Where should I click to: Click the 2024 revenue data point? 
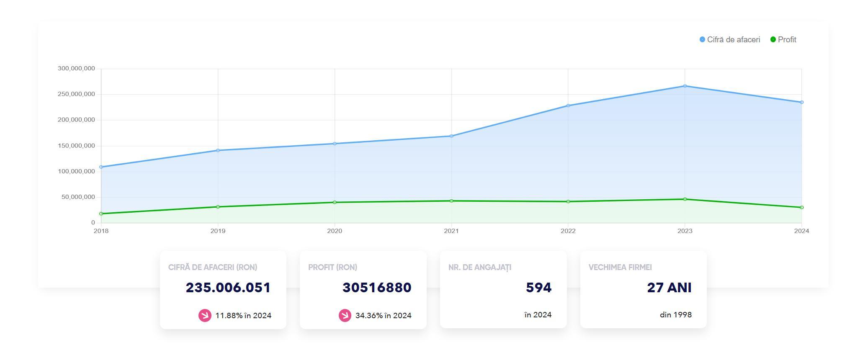click(801, 102)
